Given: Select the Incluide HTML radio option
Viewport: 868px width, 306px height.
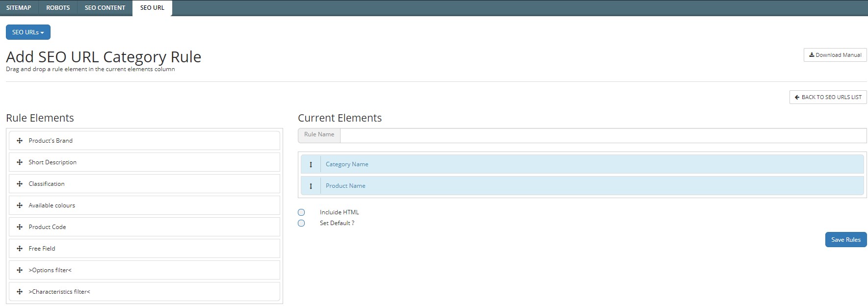Looking at the screenshot, I should click(x=301, y=212).
